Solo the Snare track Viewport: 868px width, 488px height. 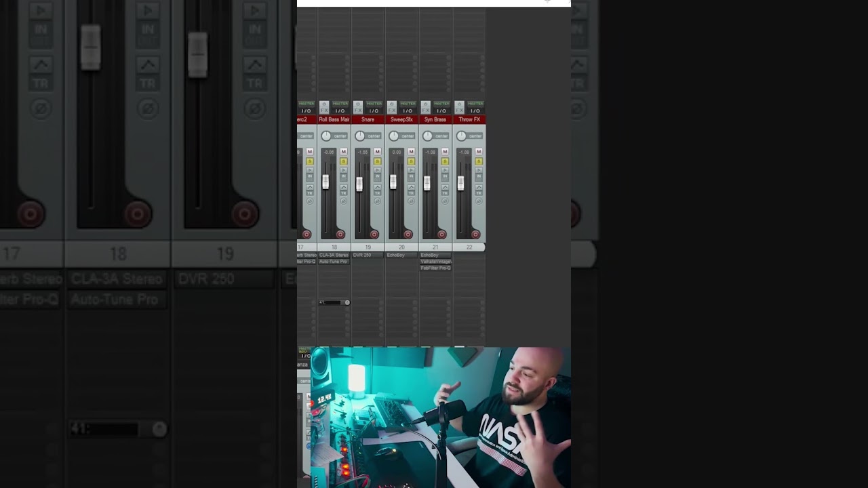[378, 161]
